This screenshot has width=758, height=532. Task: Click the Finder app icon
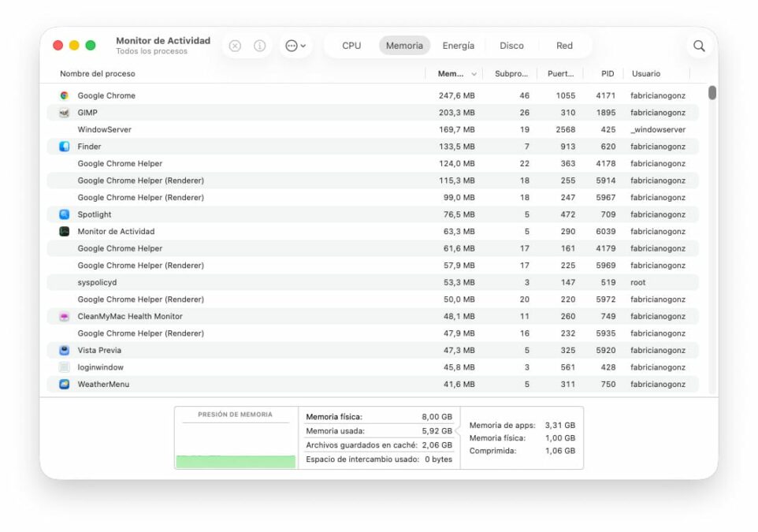pos(65,147)
